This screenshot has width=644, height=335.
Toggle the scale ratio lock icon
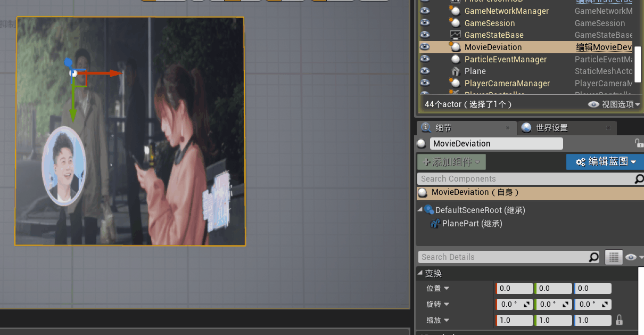[618, 320]
